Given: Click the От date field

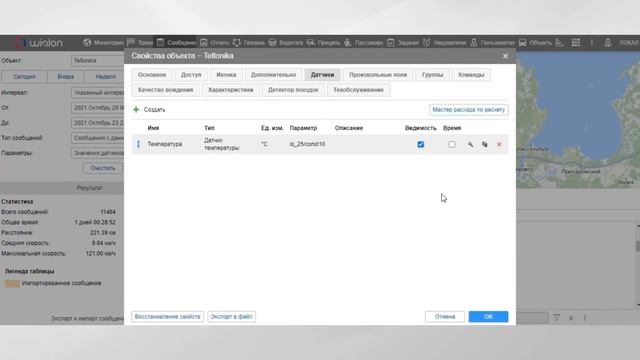Looking at the screenshot, I should coord(98,108).
